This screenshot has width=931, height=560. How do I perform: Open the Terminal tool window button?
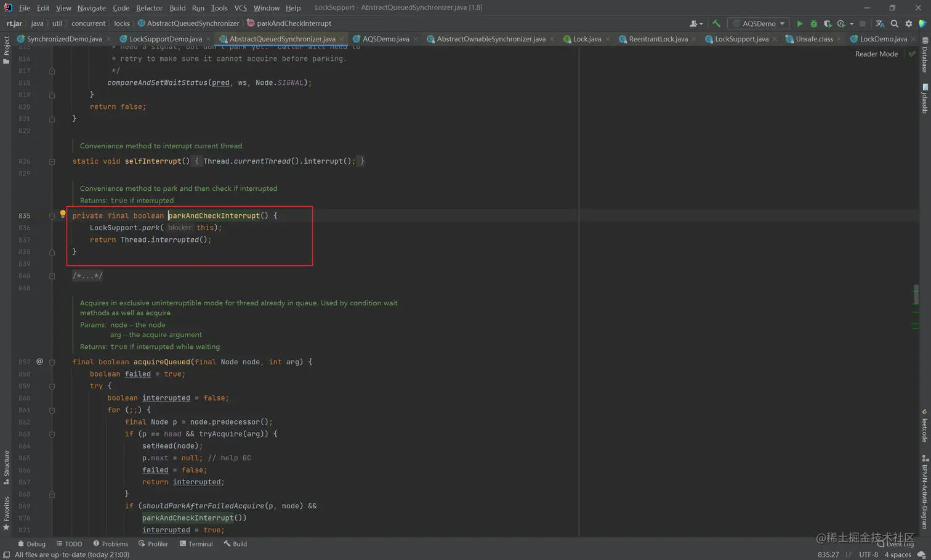click(196, 544)
